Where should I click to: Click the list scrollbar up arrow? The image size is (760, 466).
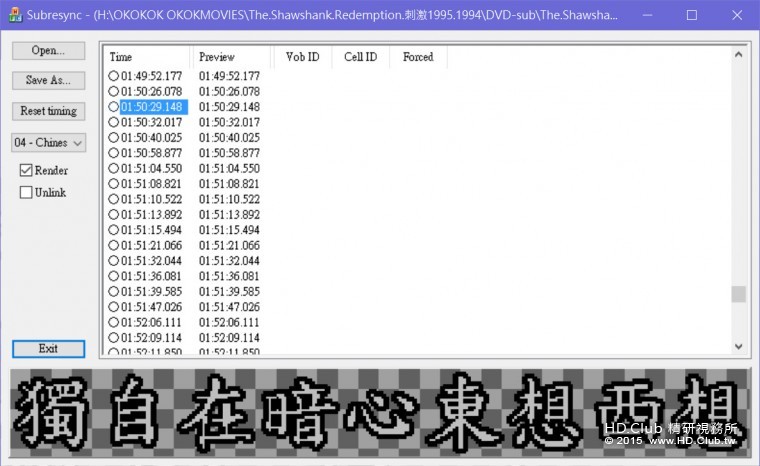click(x=738, y=55)
